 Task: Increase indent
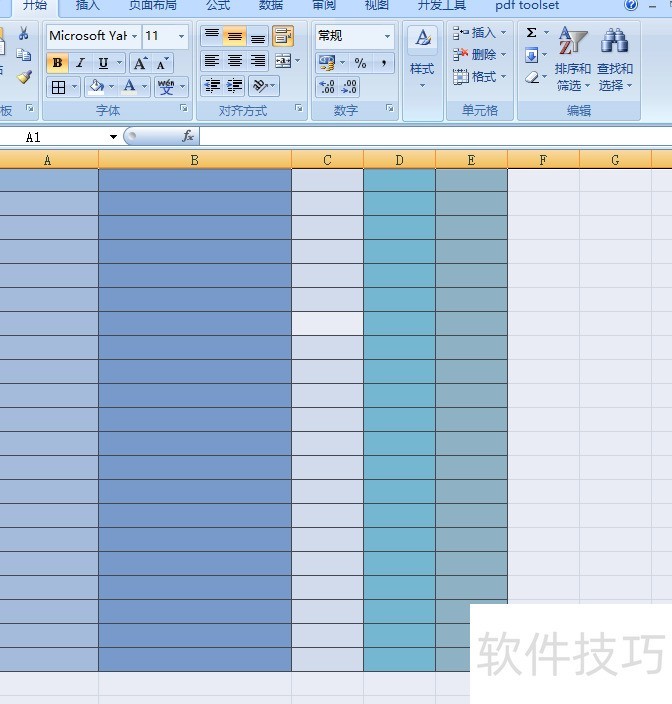tap(234, 85)
